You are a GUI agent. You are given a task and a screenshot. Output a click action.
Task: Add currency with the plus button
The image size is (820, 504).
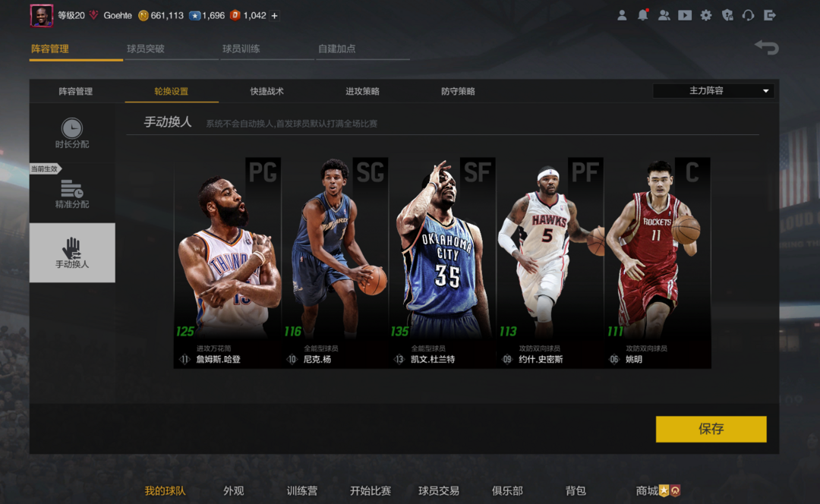(274, 16)
